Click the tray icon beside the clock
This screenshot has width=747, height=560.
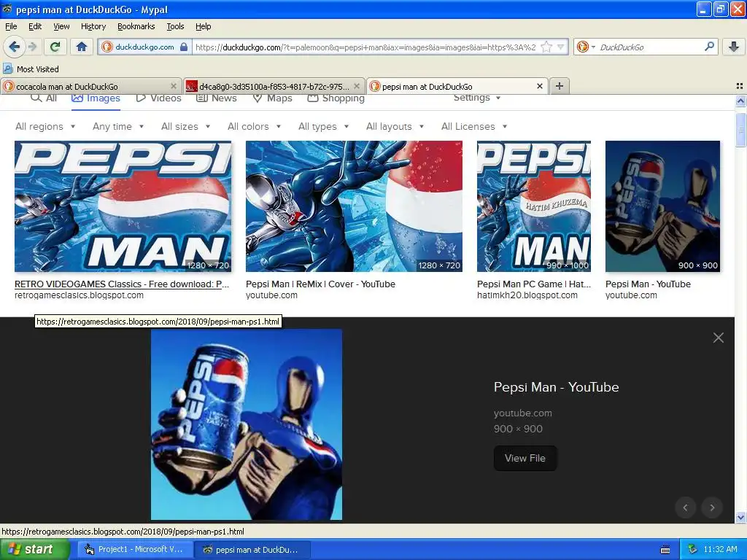pos(692,550)
